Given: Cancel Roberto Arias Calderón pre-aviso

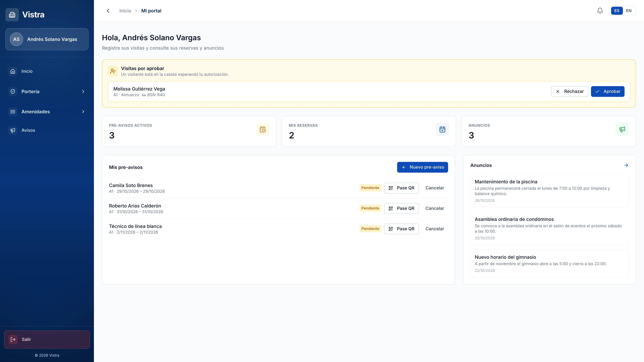Looking at the screenshot, I should [x=435, y=208].
